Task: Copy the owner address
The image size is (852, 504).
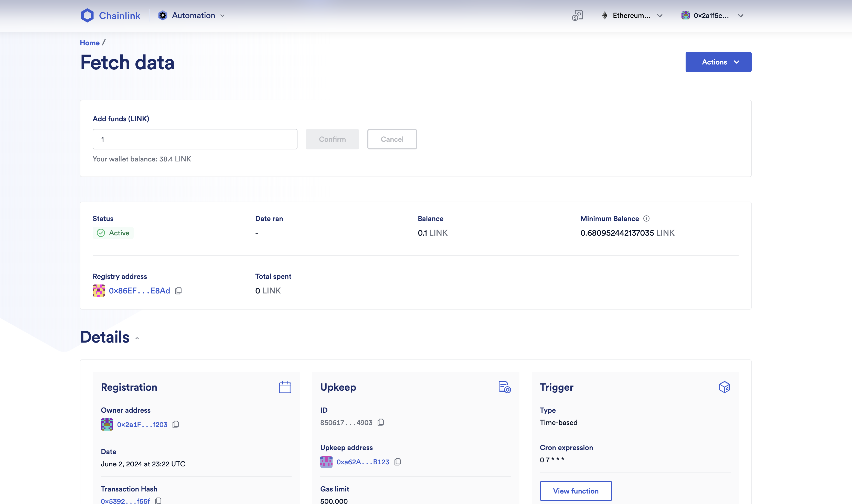Action: tap(176, 424)
